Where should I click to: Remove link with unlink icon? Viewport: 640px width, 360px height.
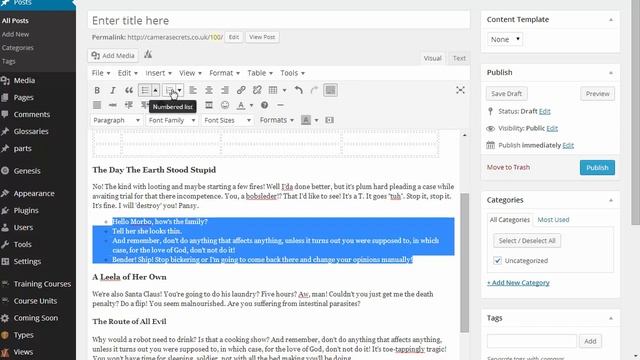coord(257,90)
